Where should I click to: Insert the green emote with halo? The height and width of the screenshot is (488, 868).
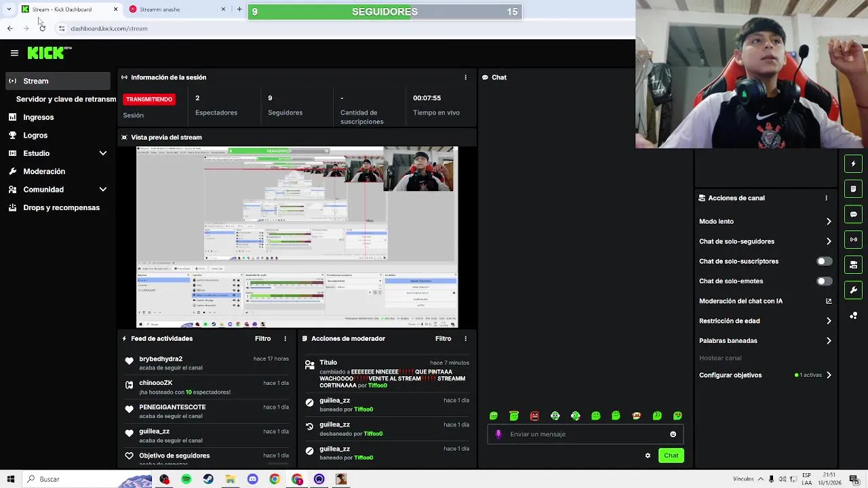click(x=514, y=415)
